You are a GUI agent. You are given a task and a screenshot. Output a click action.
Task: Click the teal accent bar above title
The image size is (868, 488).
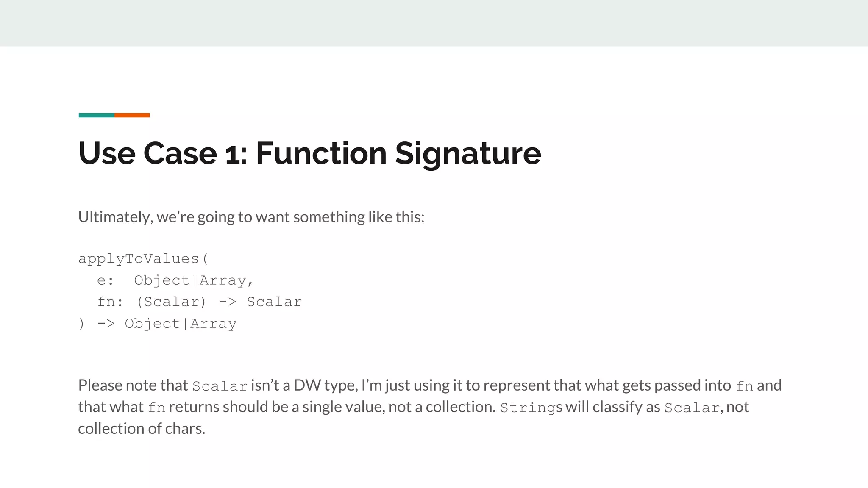coord(96,115)
